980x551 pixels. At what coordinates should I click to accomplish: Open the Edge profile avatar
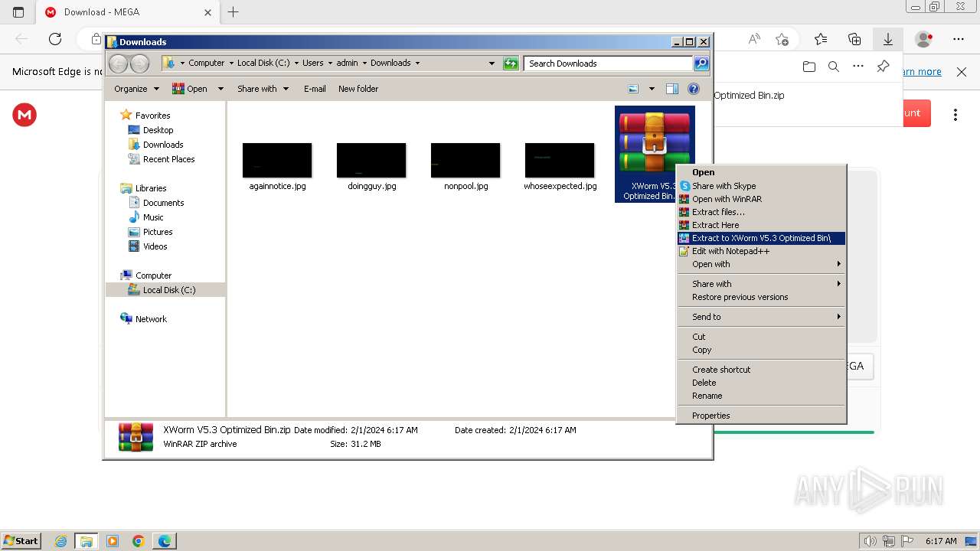click(x=924, y=39)
